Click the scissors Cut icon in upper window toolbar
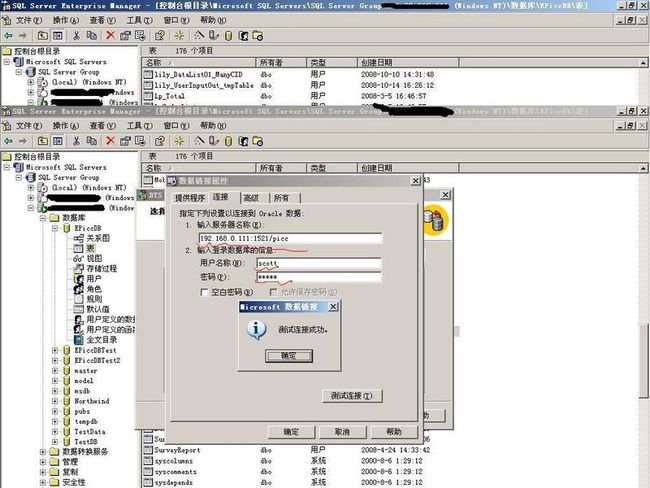The image size is (650, 488). pos(76,36)
